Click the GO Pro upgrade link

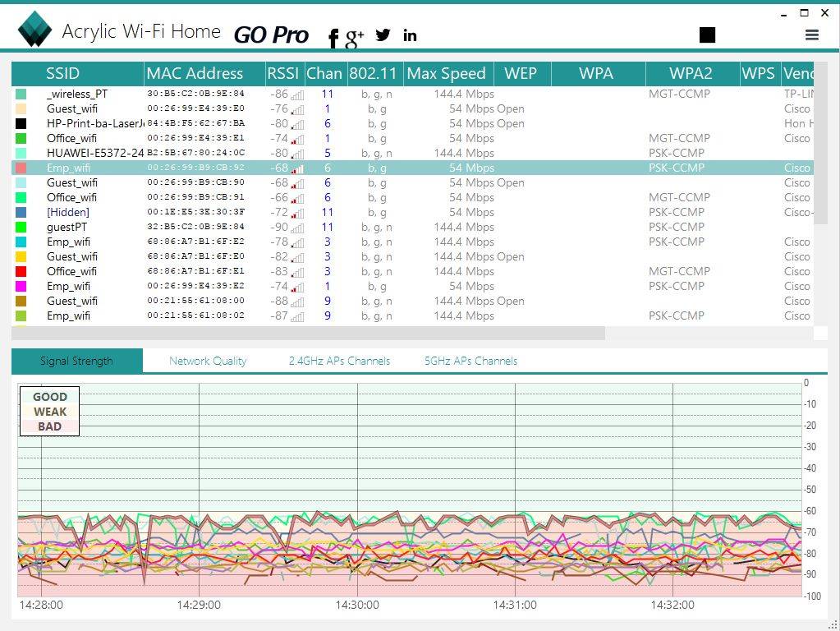(271, 35)
